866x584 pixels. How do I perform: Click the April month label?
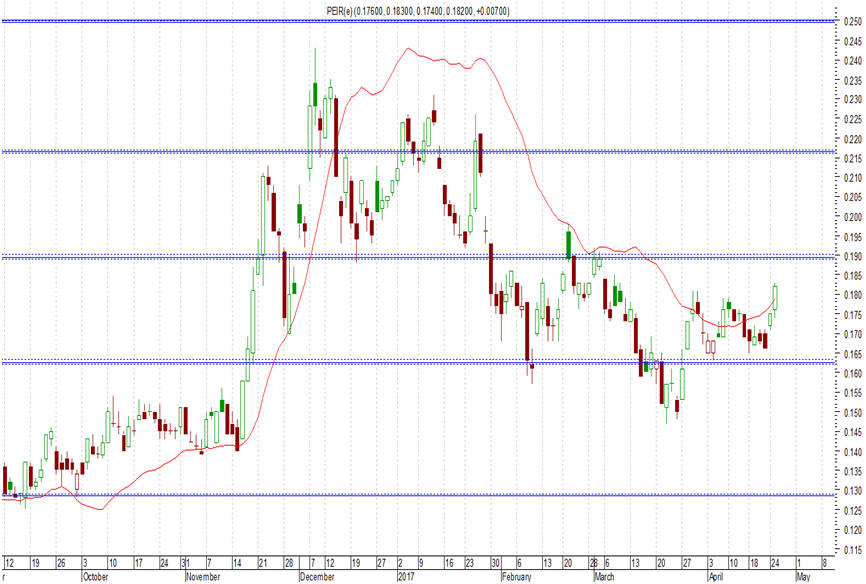coord(716,577)
